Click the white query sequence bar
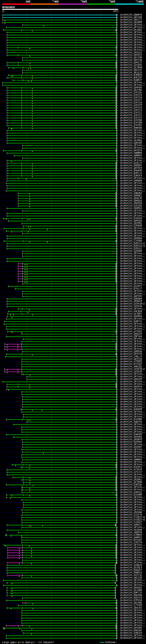This screenshot has height=644, width=146. point(60,10)
